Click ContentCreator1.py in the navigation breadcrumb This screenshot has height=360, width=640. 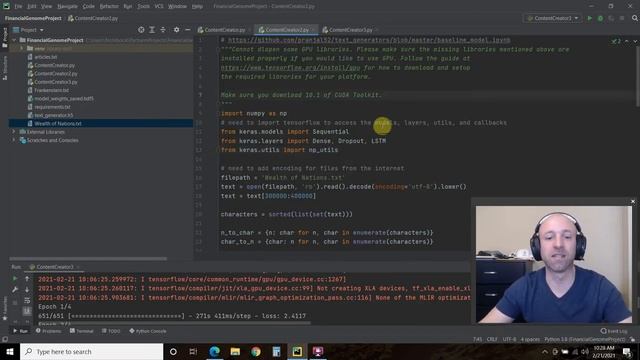click(93, 18)
